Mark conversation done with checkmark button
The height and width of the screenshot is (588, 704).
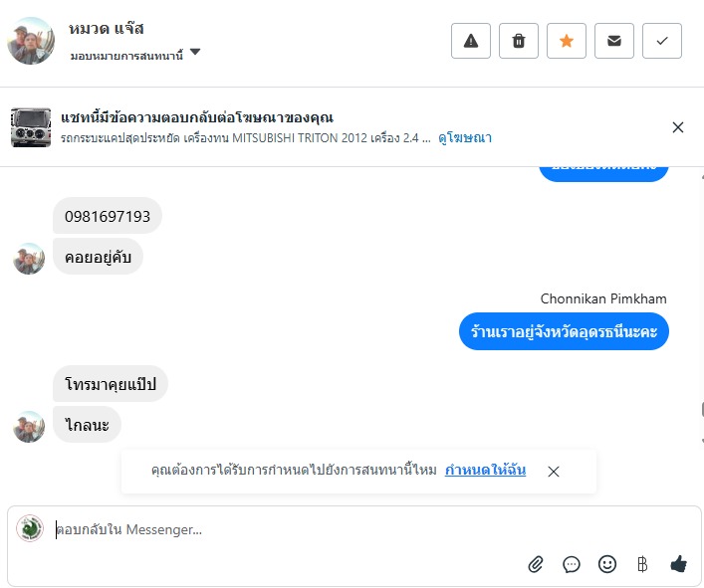coord(662,41)
